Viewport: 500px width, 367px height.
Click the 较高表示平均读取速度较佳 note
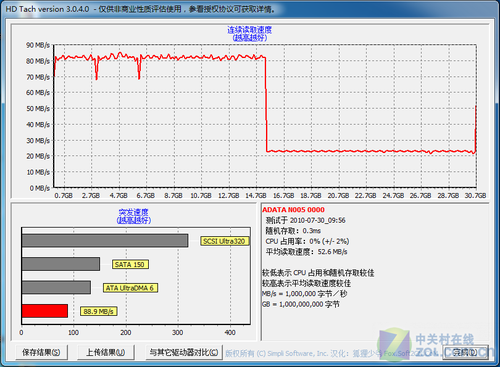307,283
